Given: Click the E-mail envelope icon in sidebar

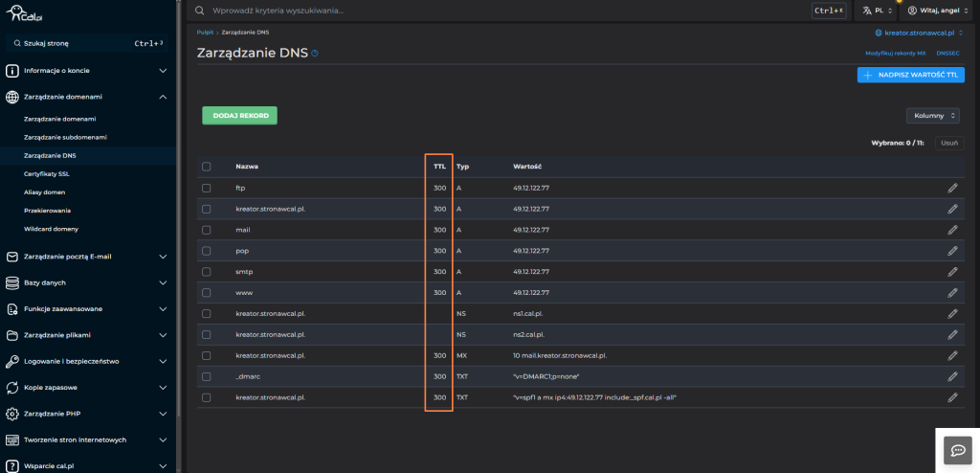Looking at the screenshot, I should [11, 257].
